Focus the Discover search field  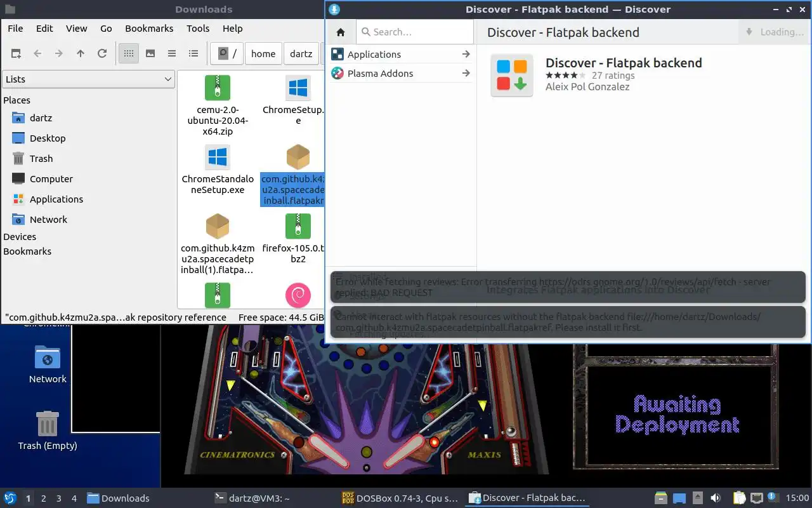point(415,32)
